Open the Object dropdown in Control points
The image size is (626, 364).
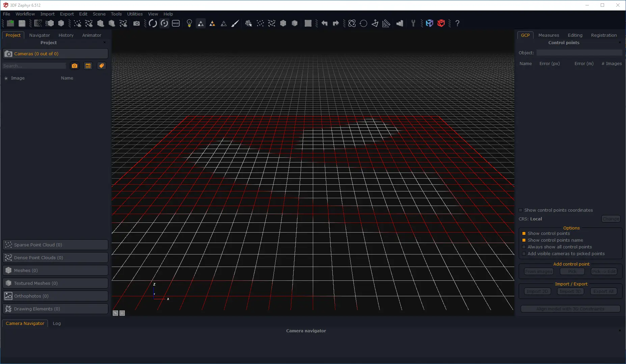(579, 53)
